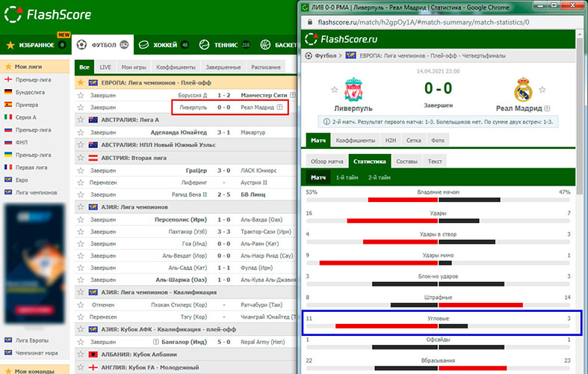Image resolution: width=588 pixels, height=374 pixels.
Task: Open Чемпионат мира in sidebar
Action: 37,352
